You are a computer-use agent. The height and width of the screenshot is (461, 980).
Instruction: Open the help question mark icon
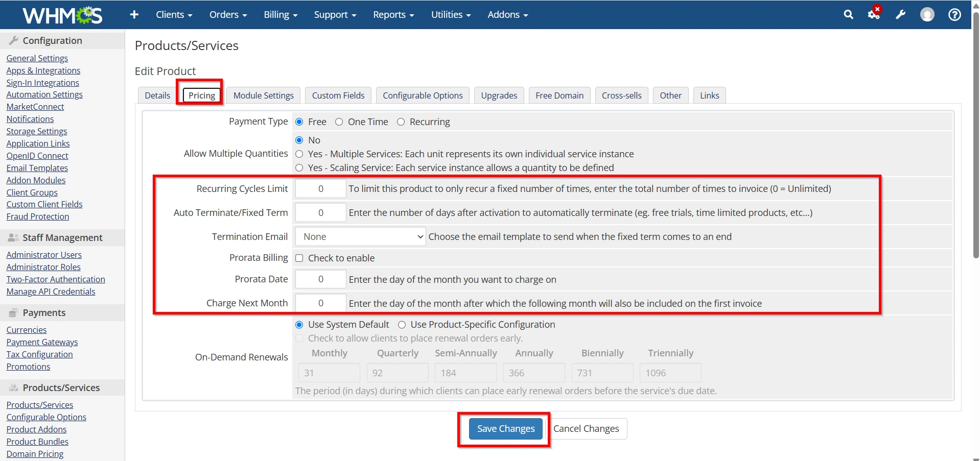pyautogui.click(x=954, y=15)
